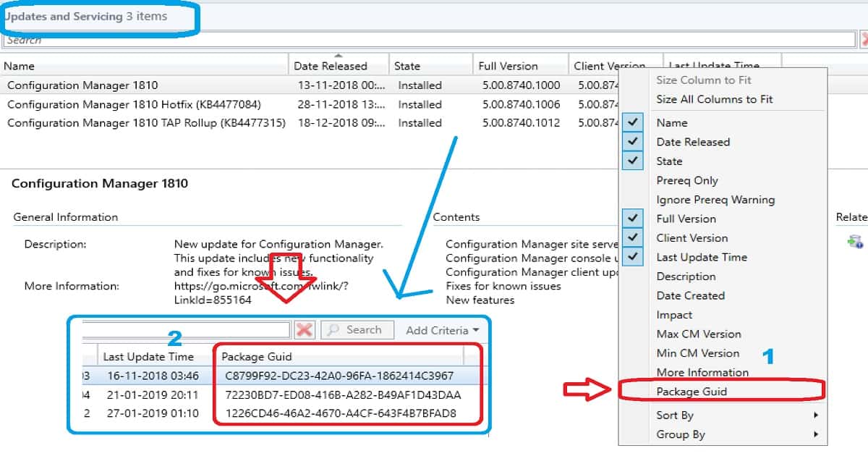Enable the Description column
868x456 pixels.
click(686, 276)
